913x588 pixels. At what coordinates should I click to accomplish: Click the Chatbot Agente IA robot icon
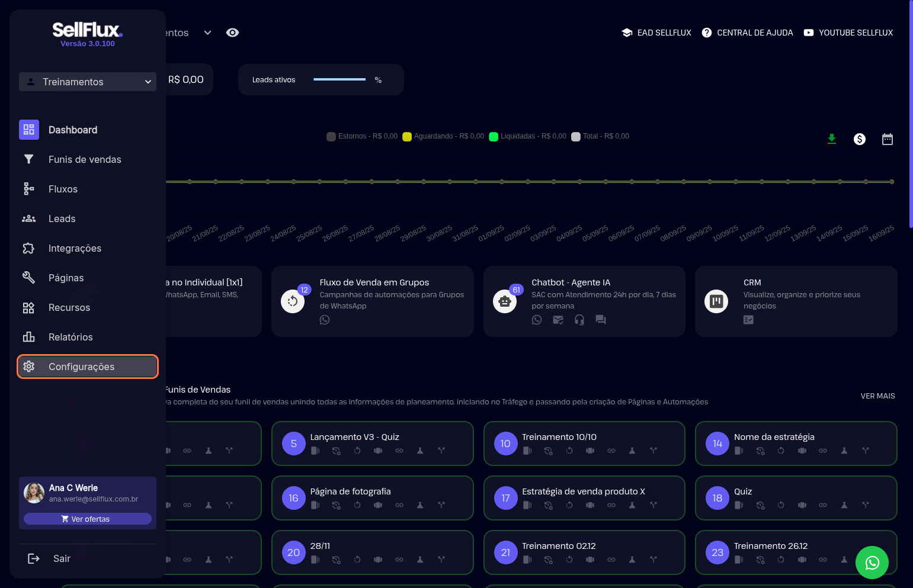click(x=505, y=301)
